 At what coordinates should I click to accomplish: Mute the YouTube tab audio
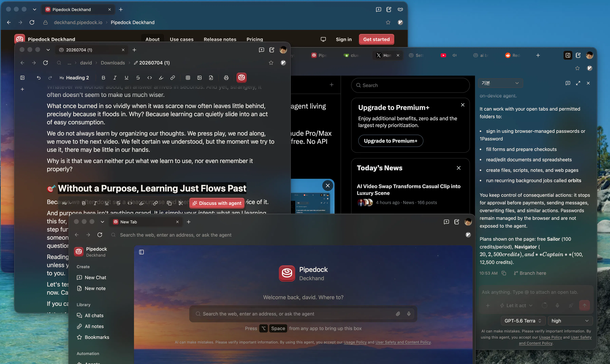(454, 55)
